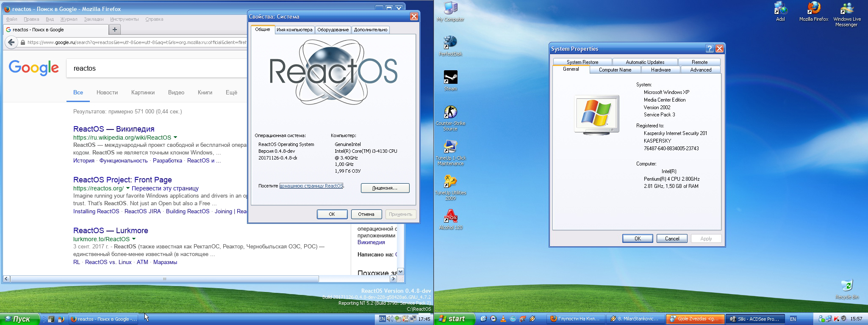Click Firefox quick launch icon in ReactOS taskbar
The width and height of the screenshot is (868, 325).
(x=61, y=319)
